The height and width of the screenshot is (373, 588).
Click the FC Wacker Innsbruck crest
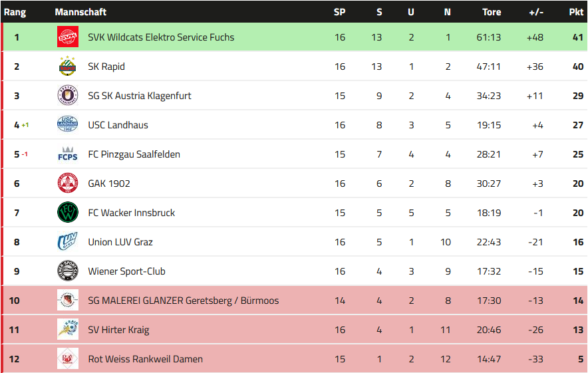point(68,213)
